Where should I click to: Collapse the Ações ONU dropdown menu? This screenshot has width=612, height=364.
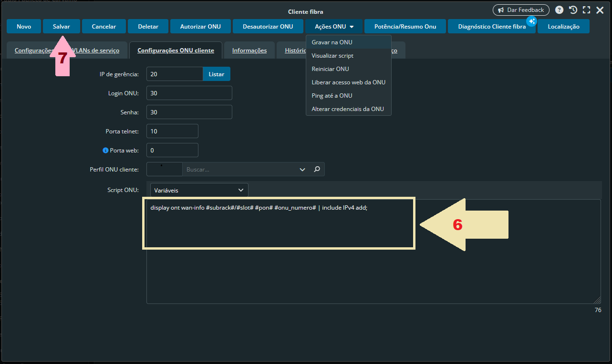pyautogui.click(x=334, y=27)
